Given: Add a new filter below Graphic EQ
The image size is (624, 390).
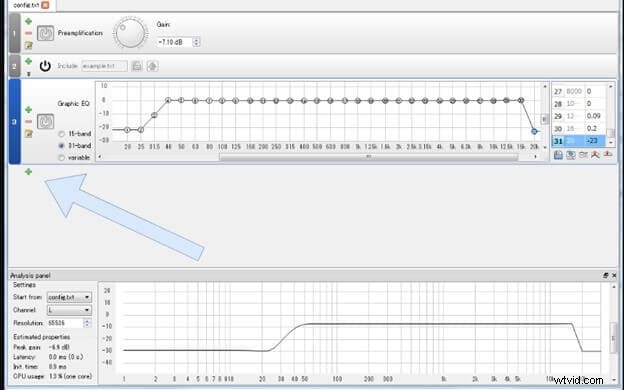Looking at the screenshot, I should coord(28,172).
